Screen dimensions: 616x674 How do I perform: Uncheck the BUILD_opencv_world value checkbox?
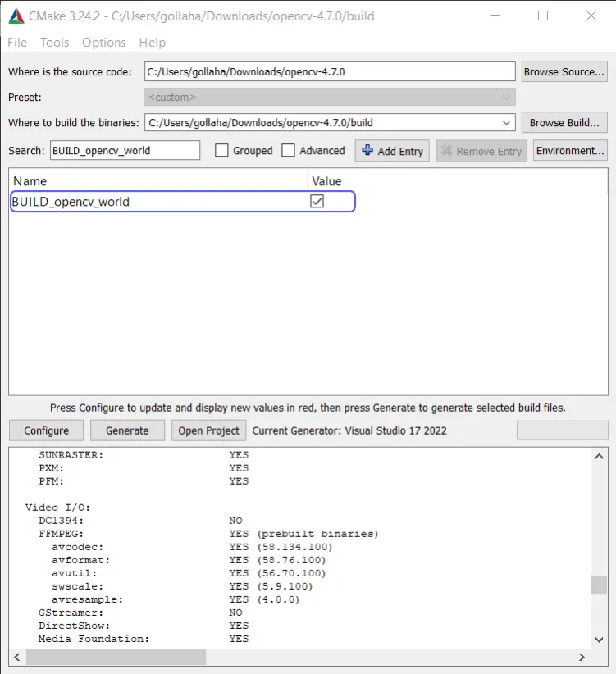[x=317, y=201]
